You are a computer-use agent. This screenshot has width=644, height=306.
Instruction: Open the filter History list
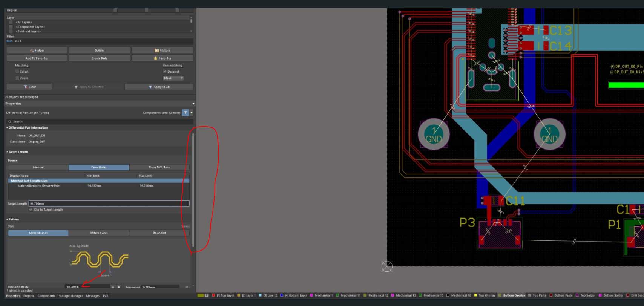162,50
